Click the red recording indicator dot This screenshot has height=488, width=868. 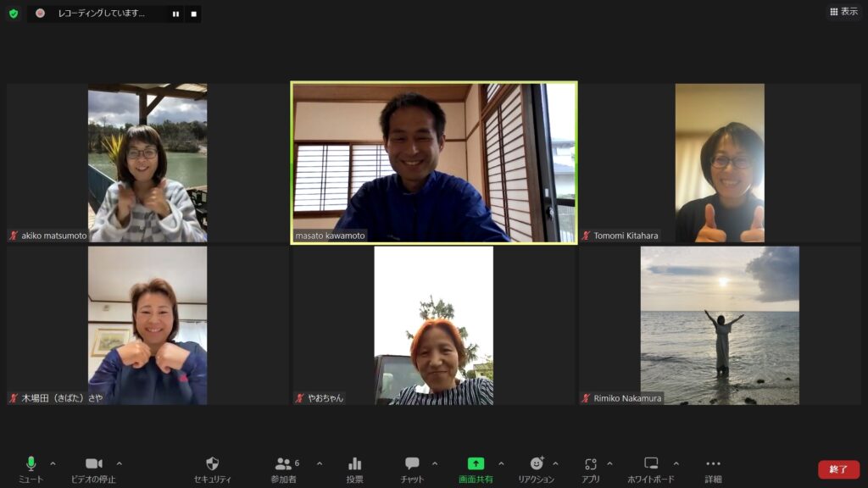(x=40, y=14)
